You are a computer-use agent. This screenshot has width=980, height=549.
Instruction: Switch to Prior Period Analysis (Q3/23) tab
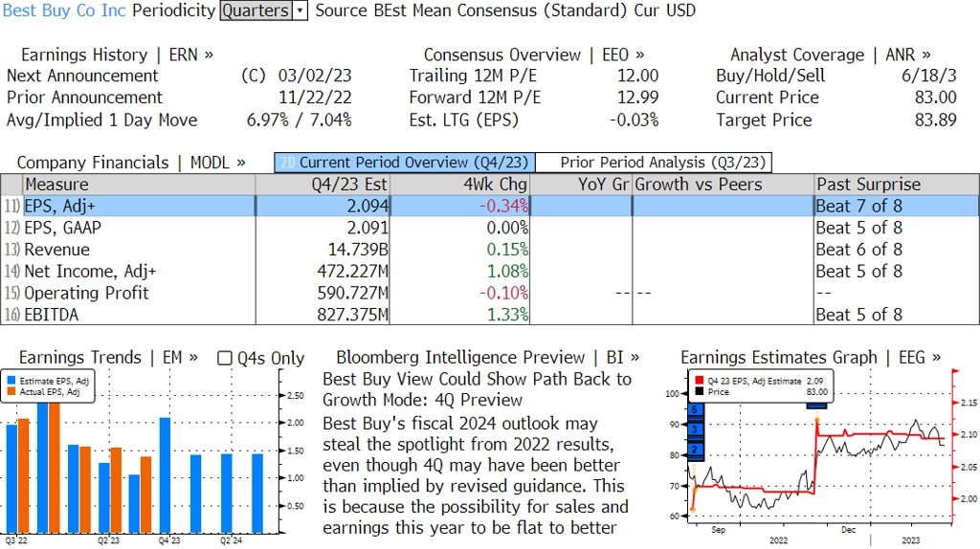pos(654,163)
